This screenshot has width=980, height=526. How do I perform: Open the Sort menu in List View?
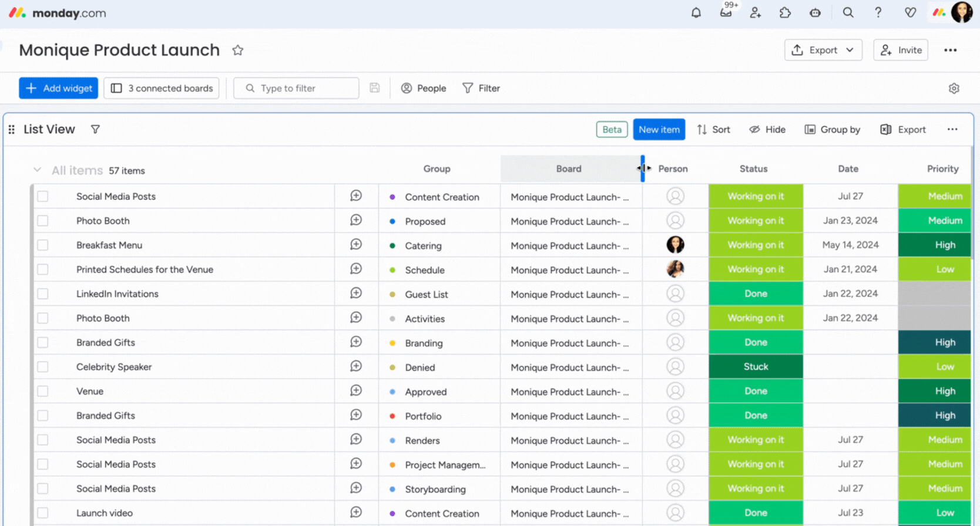coord(714,130)
